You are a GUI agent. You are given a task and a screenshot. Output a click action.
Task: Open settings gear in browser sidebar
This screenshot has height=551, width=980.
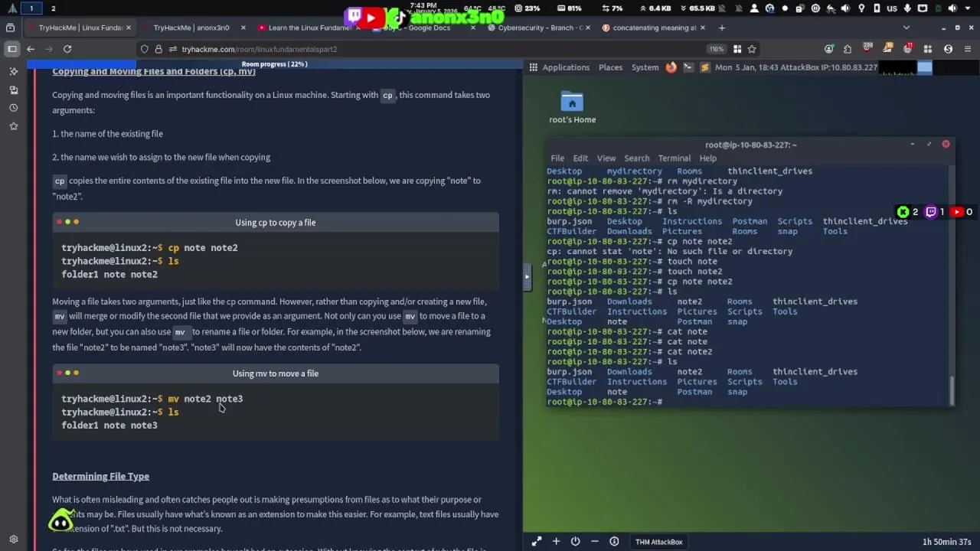(x=13, y=539)
